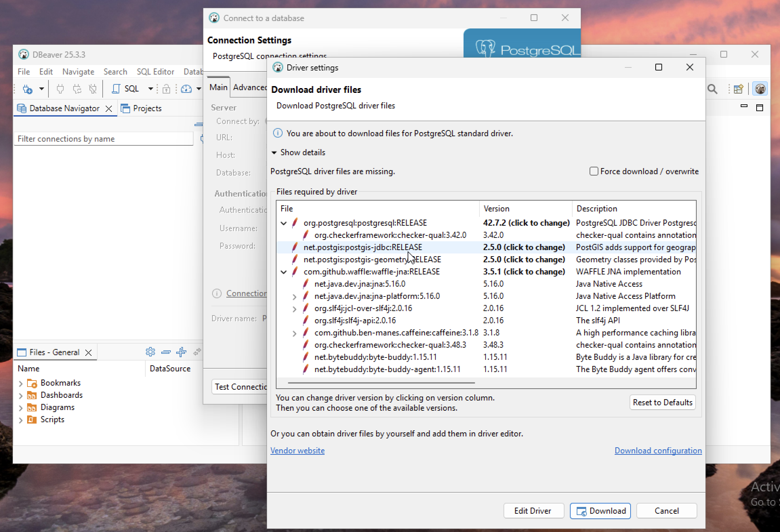
Task: Click the Reconnect plug icon in toolbar
Action: click(x=77, y=89)
